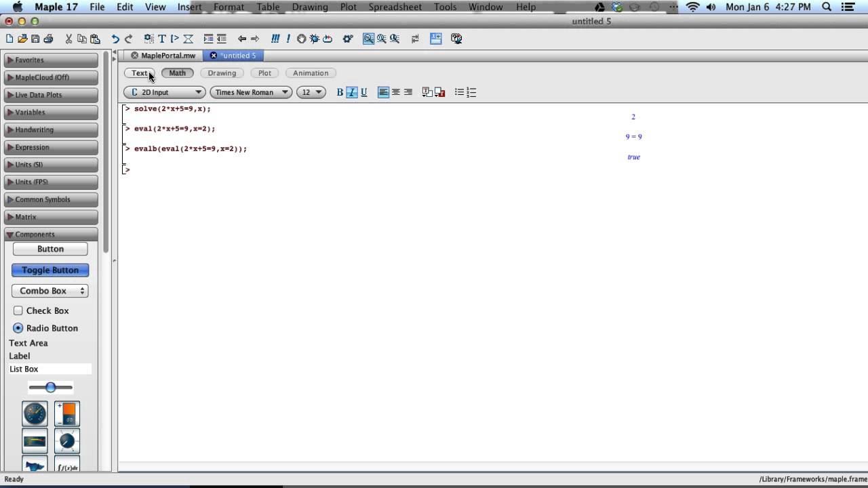The width and height of the screenshot is (868, 488).
Task: Collapse the Components palette
Action: (51, 235)
